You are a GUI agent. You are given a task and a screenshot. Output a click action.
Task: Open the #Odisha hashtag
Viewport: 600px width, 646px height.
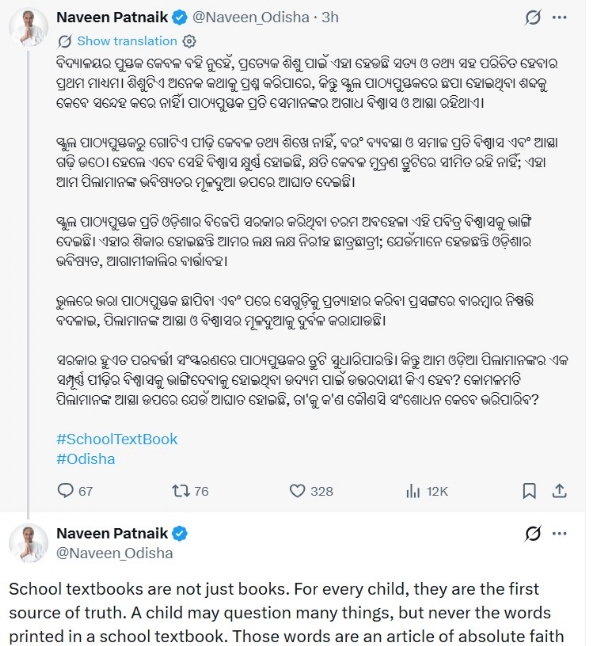[86, 459]
